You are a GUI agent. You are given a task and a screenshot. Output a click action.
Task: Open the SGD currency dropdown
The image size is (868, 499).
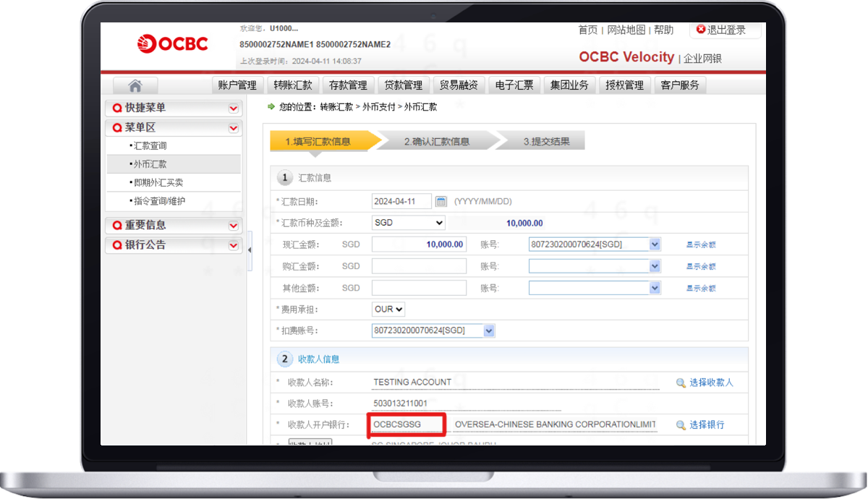point(408,223)
